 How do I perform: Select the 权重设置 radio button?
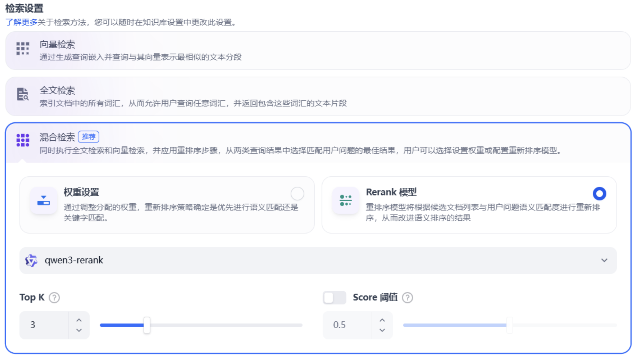coord(297,194)
